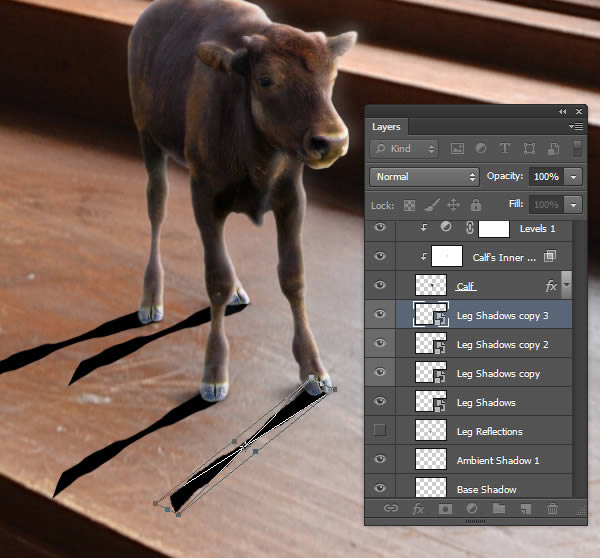The height and width of the screenshot is (558, 600).
Task: Hide the Calf layer
Action: point(380,285)
